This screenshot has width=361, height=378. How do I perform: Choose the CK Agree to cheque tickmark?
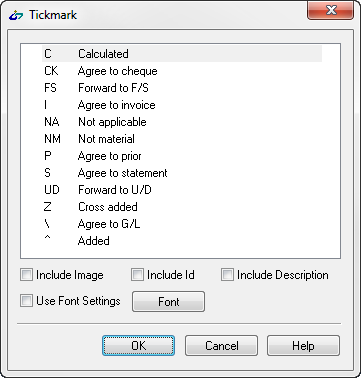(182, 71)
